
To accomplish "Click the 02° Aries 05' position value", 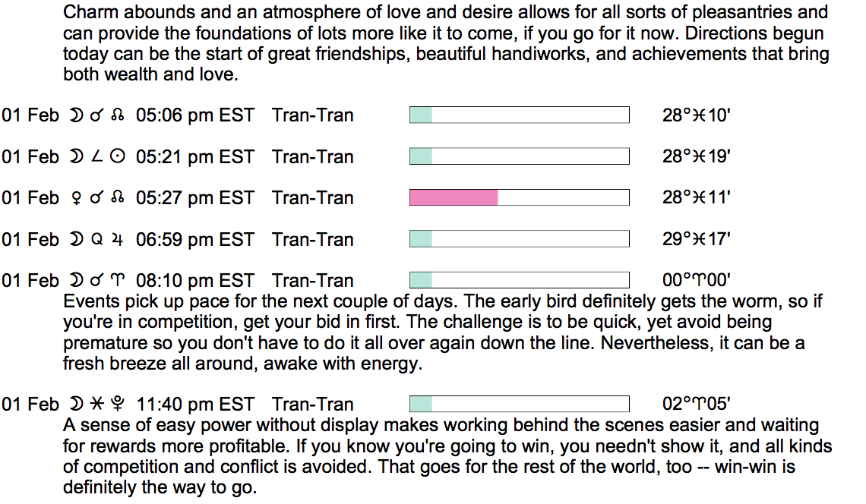I will pos(697,405).
